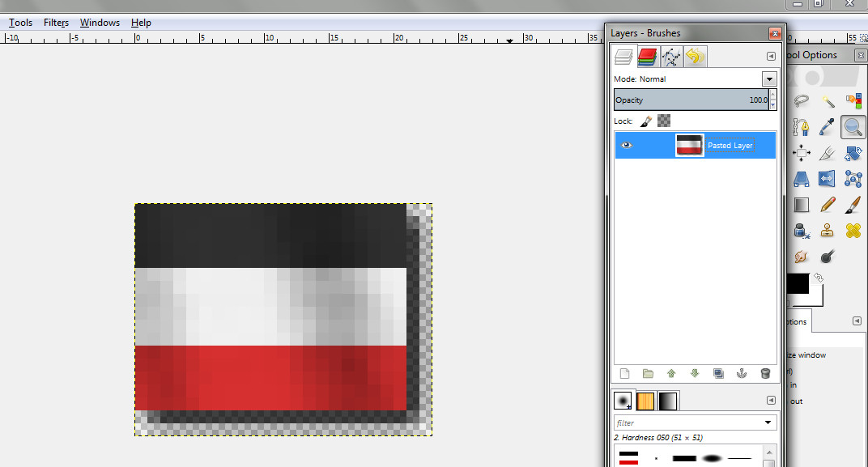Click the Flip tool icon
The image size is (868, 467).
(827, 178)
